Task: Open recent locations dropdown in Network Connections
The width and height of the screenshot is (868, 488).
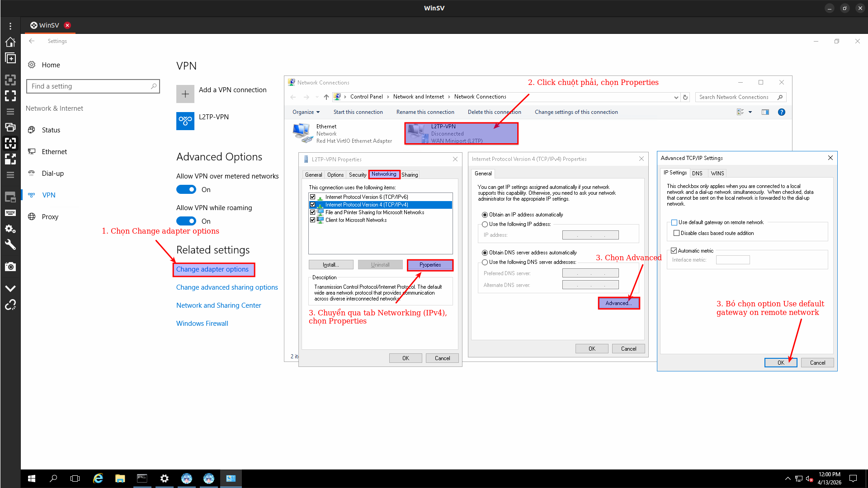Action: pyautogui.click(x=317, y=97)
